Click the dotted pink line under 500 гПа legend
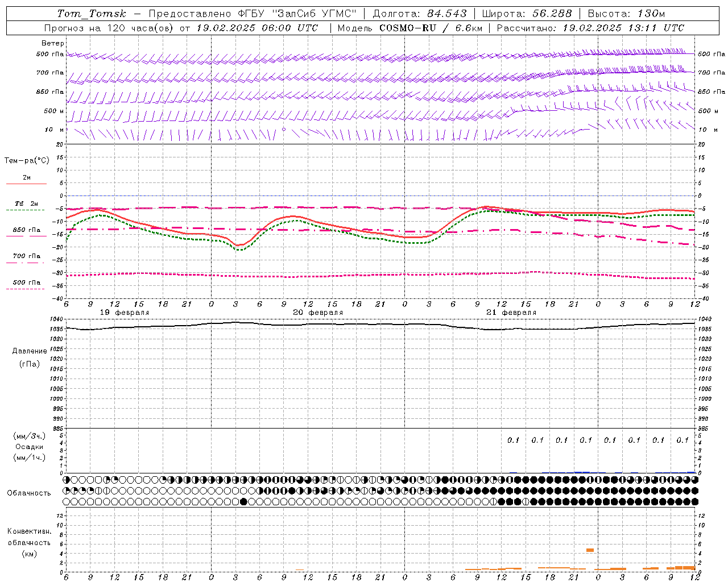The width and height of the screenshot is (728, 582). click(26, 289)
